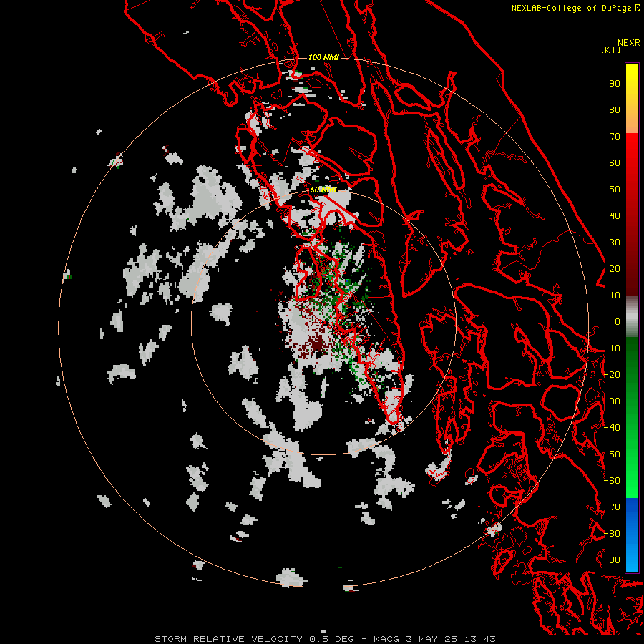Click the -20 value on the velocity scale
Image resolution: width=644 pixels, height=644 pixels.
612,375
